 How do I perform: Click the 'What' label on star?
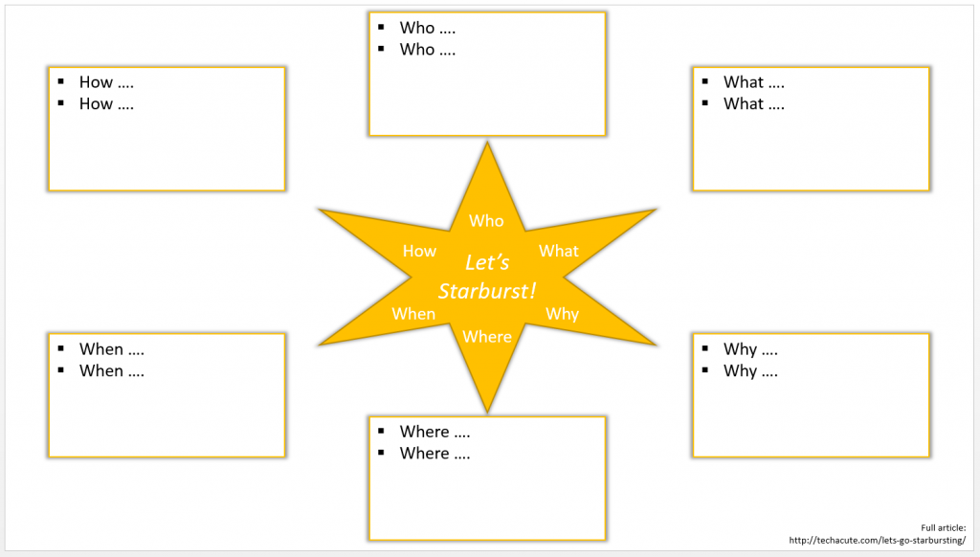(559, 251)
